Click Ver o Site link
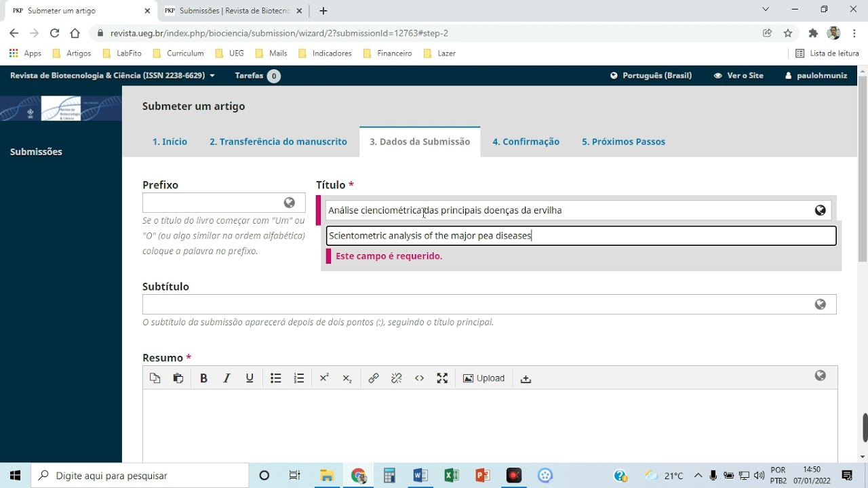Viewport: 868px width, 488px height. tap(738, 75)
